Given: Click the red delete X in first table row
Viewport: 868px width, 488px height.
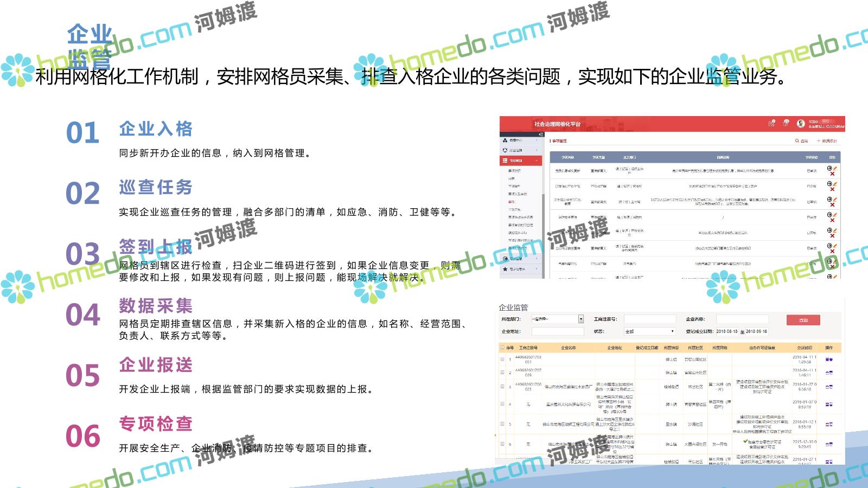Looking at the screenshot, I should coord(832,174).
